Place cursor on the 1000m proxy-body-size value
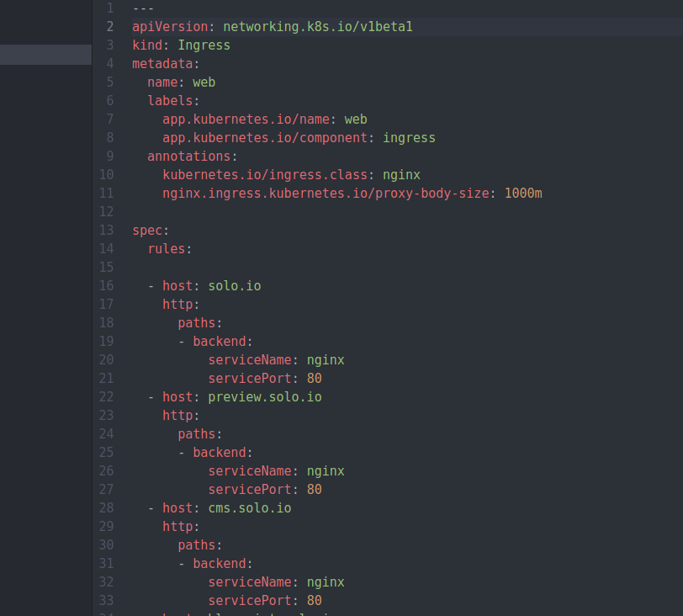Viewport: 683px width, 616px height. tap(523, 194)
